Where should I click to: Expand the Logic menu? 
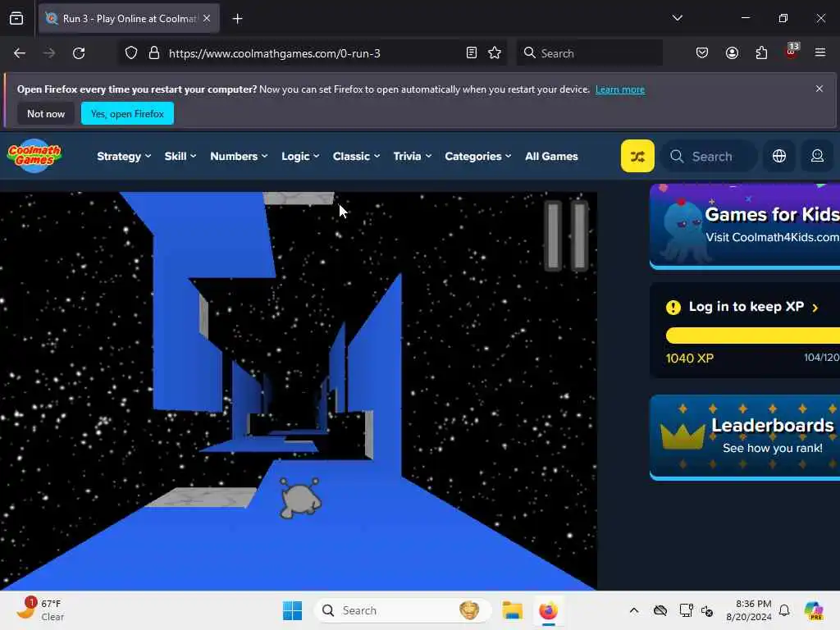pyautogui.click(x=300, y=156)
